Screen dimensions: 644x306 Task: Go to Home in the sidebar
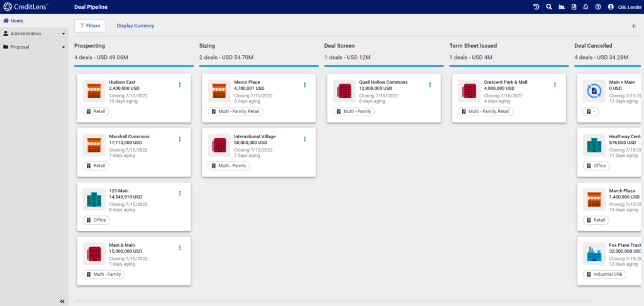tap(17, 21)
